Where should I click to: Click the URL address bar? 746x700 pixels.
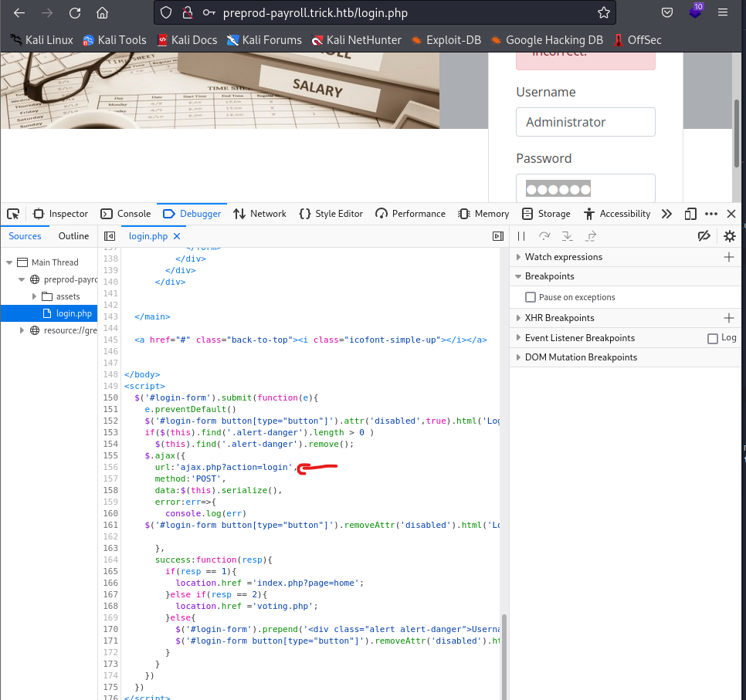pyautogui.click(x=384, y=13)
